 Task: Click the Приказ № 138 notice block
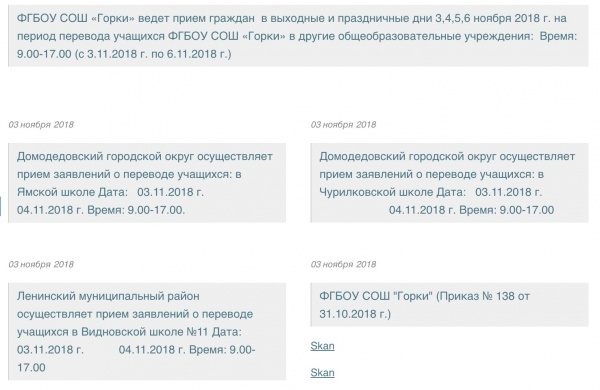449,305
